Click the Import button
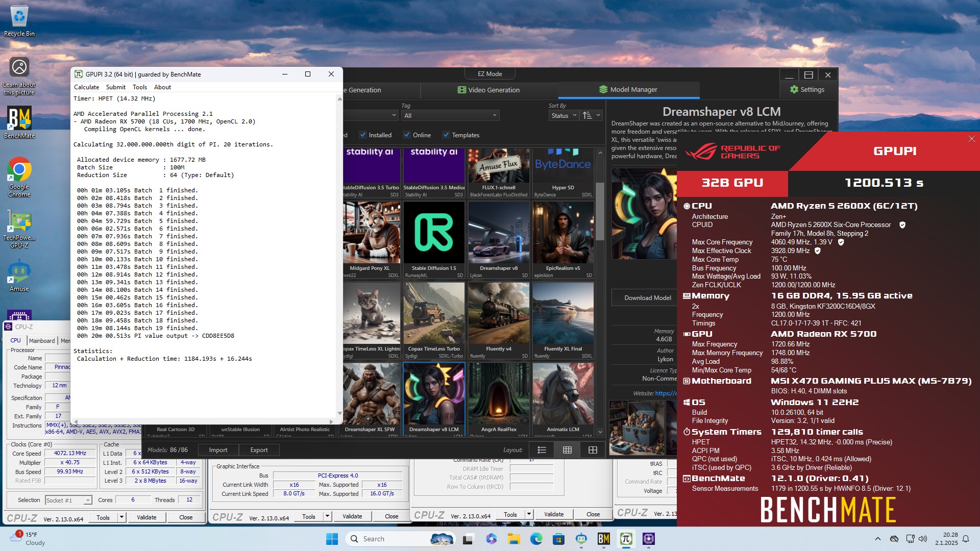The width and height of the screenshot is (980, 551). (x=218, y=450)
